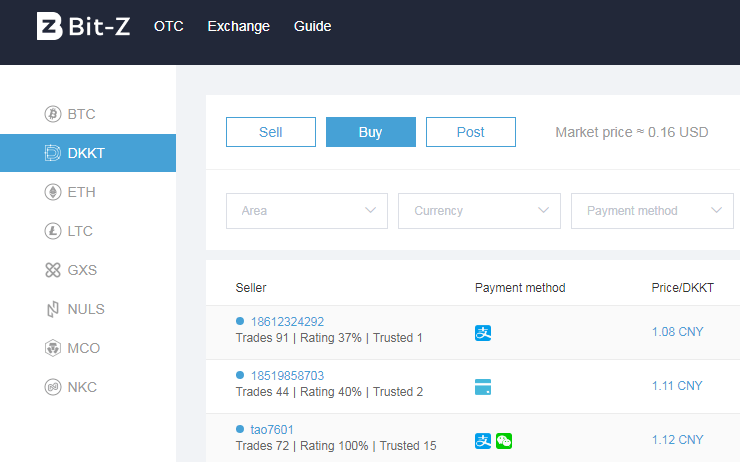Choose the GXS coin icon
The width and height of the screenshot is (740, 462).
[53, 270]
